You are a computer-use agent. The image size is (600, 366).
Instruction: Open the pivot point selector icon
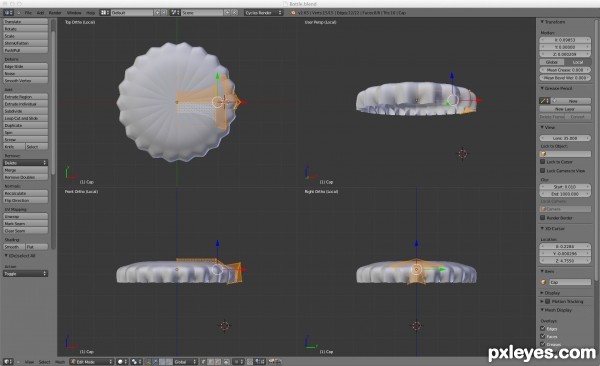click(136, 361)
